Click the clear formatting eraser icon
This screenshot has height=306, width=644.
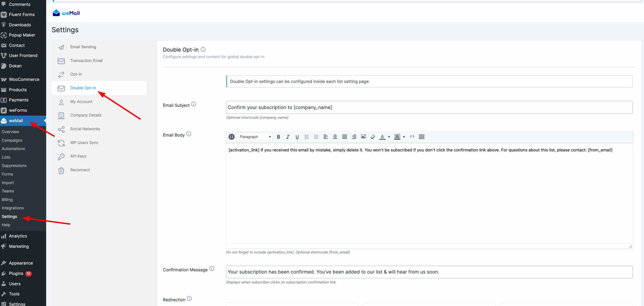373,137
